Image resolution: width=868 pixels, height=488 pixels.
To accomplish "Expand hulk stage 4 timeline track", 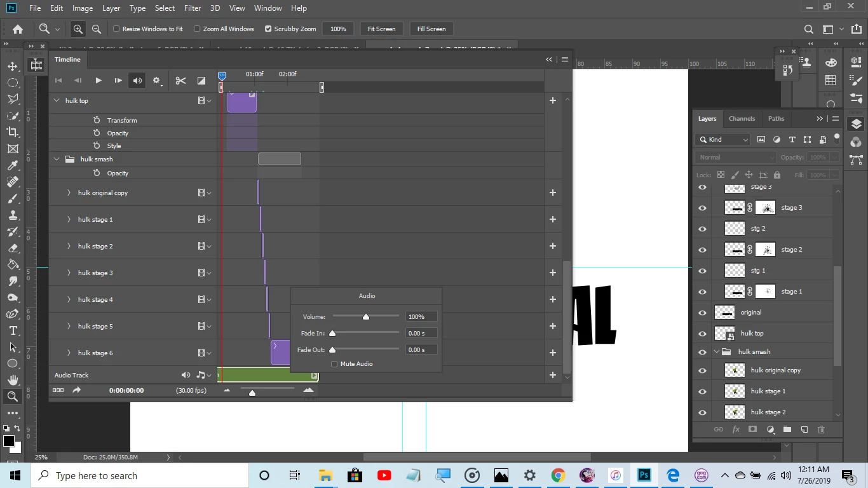I will tap(69, 299).
